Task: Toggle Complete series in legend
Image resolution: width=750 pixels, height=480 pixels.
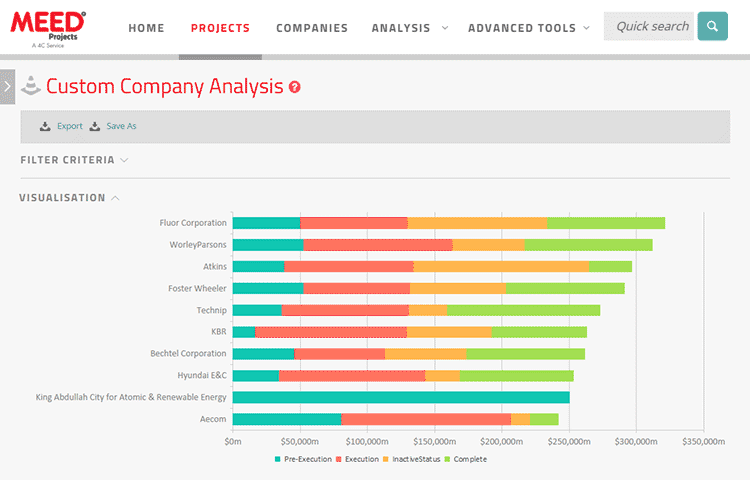Action: (468, 459)
